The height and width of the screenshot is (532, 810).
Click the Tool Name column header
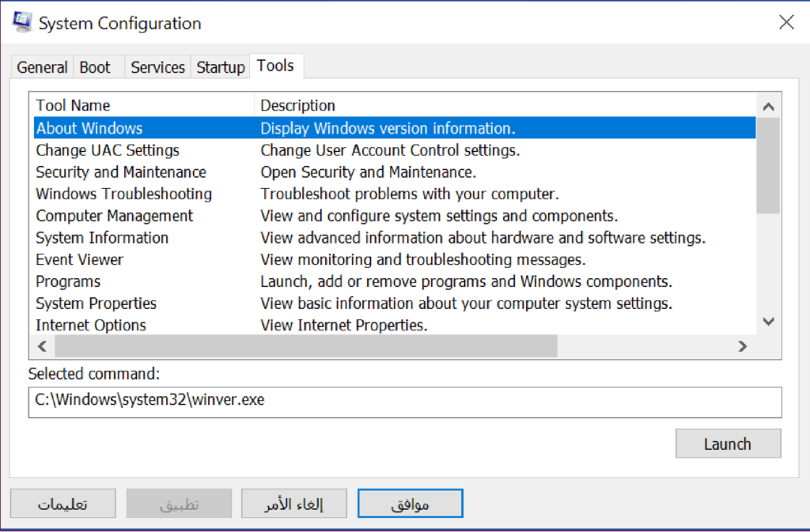click(143, 105)
